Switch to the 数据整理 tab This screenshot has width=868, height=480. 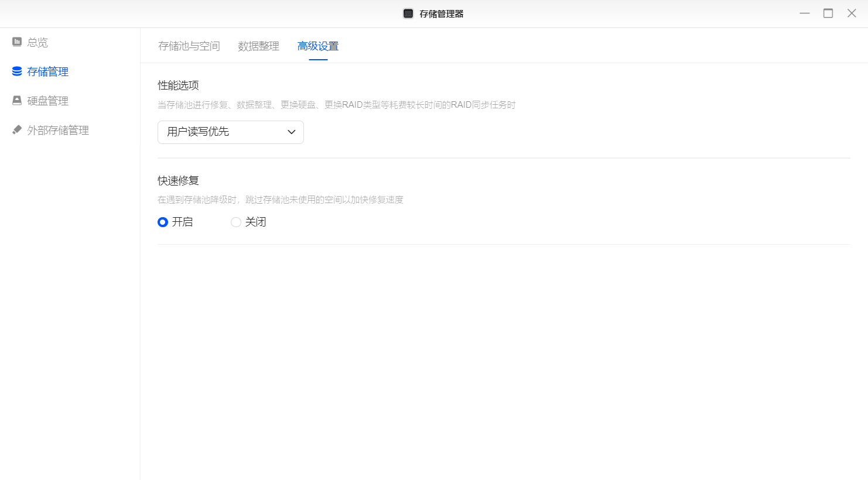tap(258, 46)
